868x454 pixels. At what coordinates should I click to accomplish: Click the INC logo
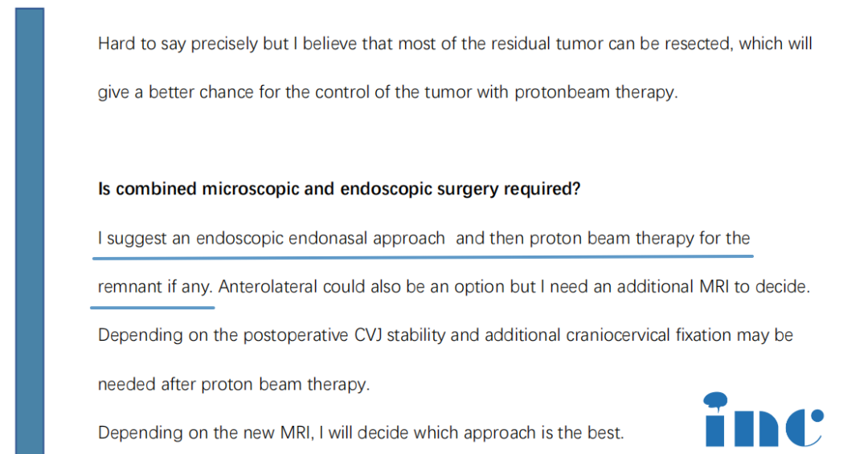tap(762, 425)
